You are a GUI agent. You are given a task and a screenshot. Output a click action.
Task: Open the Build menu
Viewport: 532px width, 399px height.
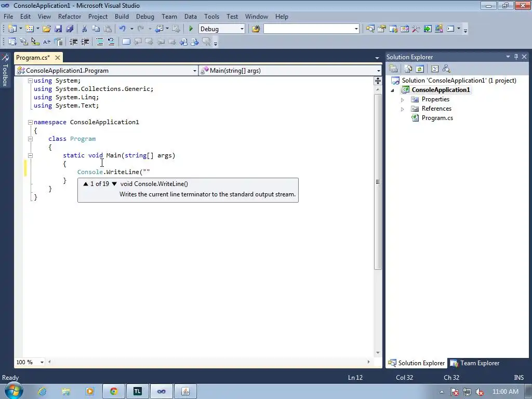(122, 16)
